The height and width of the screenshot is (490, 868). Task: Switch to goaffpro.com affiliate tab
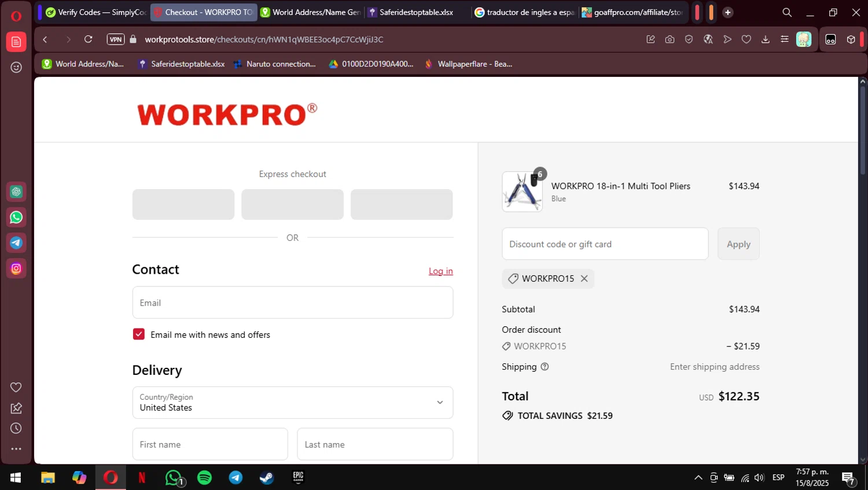coord(632,12)
